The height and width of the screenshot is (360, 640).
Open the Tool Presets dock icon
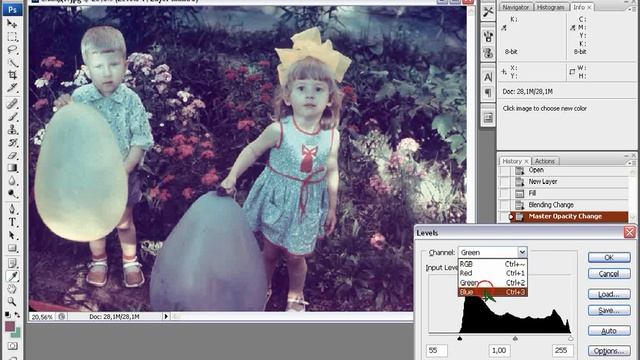click(488, 12)
